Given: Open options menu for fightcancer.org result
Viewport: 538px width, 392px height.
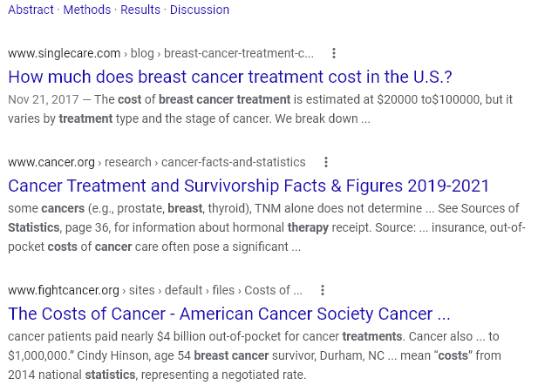Looking at the screenshot, I should [322, 290].
